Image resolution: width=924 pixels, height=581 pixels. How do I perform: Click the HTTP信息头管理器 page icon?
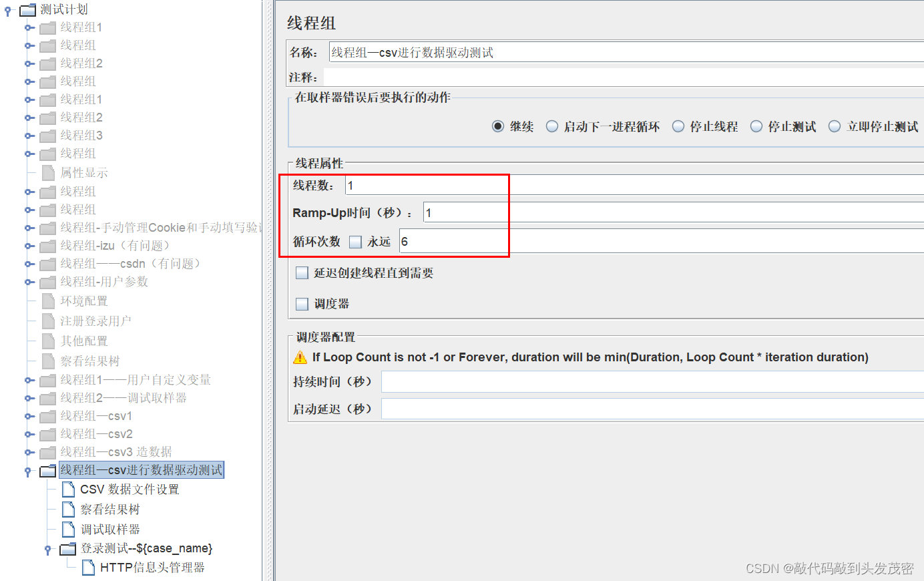[88, 568]
